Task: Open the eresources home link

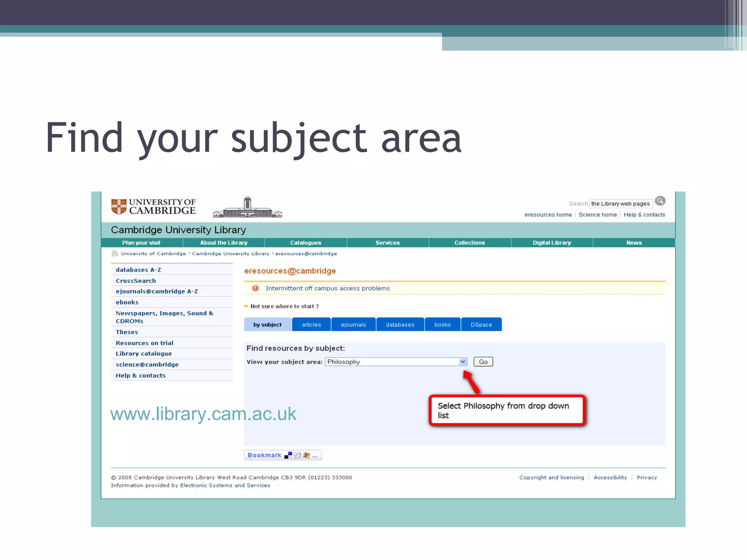Action: [x=548, y=215]
